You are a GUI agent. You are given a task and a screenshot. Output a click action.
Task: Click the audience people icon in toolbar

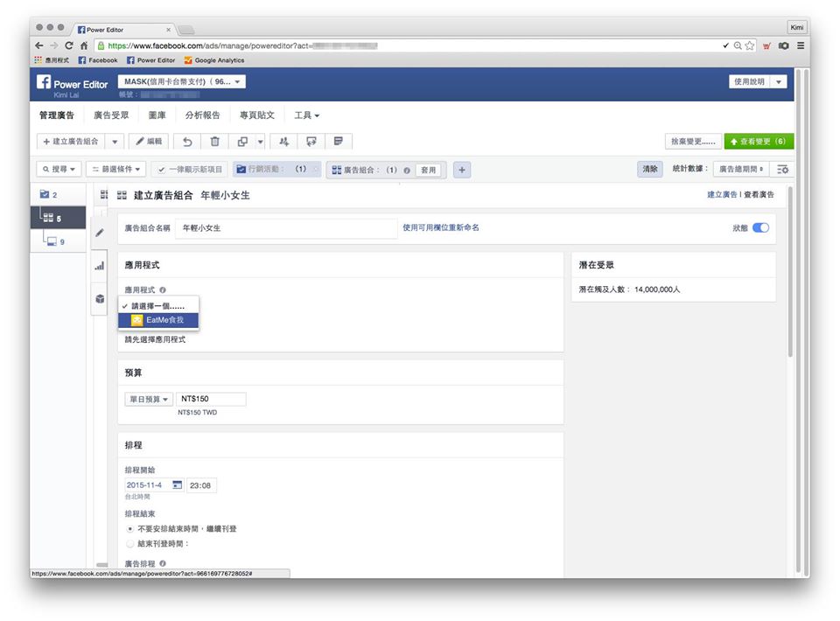click(283, 142)
